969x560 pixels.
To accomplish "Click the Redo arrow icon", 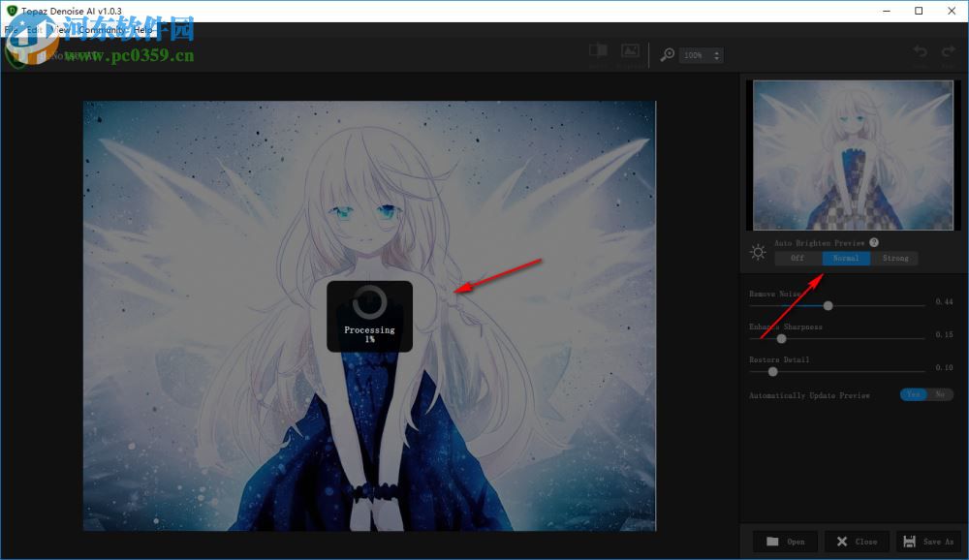I will point(947,50).
